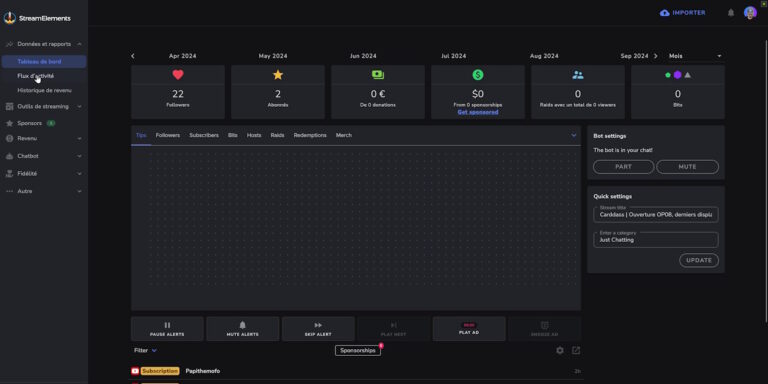The image size is (768, 384).
Task: Click the category field showing Just Chatting
Action: point(656,240)
